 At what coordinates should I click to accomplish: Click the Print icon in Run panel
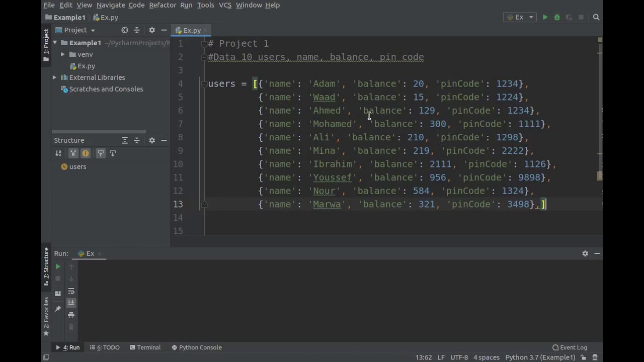[x=71, y=315]
